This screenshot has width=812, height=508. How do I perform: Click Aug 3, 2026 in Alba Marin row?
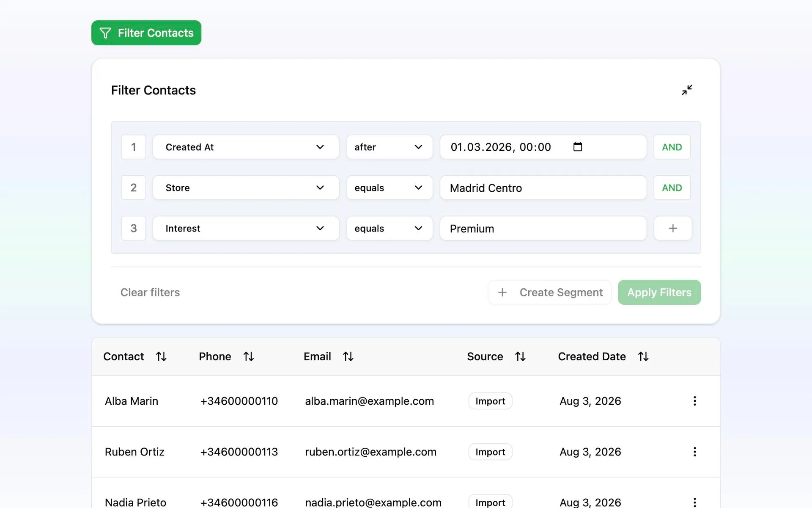coord(590,401)
